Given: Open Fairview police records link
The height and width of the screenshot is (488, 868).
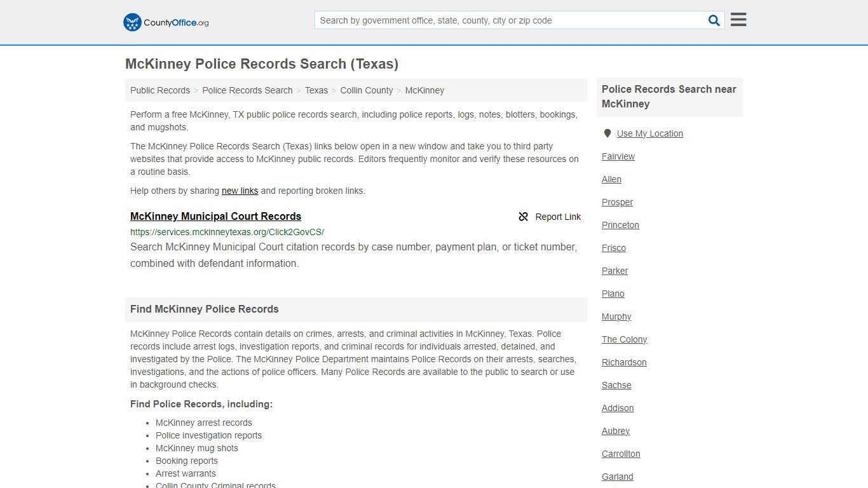Looking at the screenshot, I should point(618,156).
